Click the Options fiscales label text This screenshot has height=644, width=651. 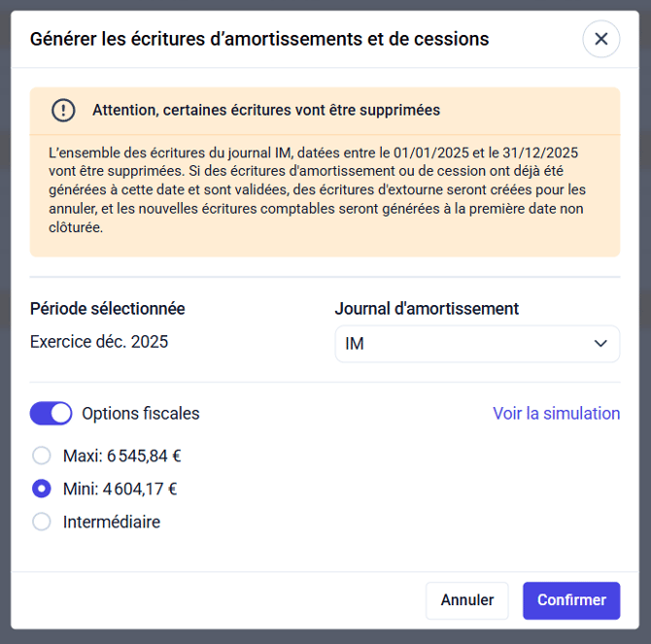pos(141,414)
